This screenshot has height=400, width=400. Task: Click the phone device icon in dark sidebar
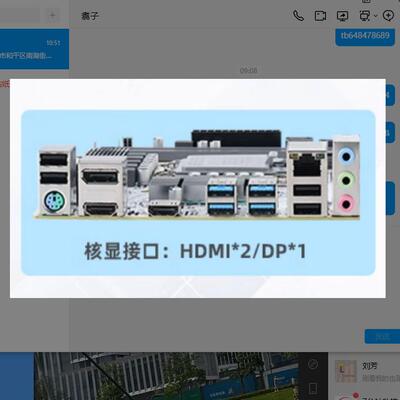click(313, 389)
